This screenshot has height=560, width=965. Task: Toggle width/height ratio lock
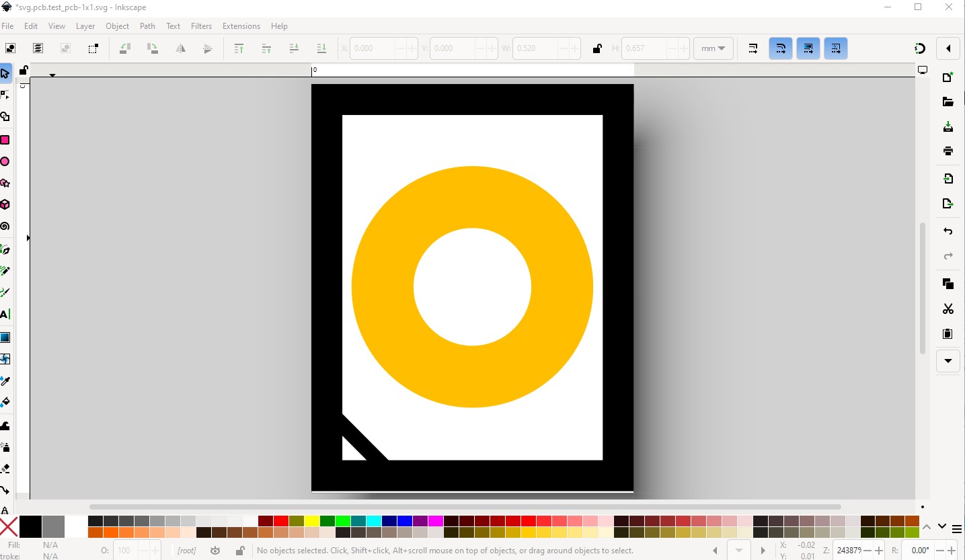(596, 48)
